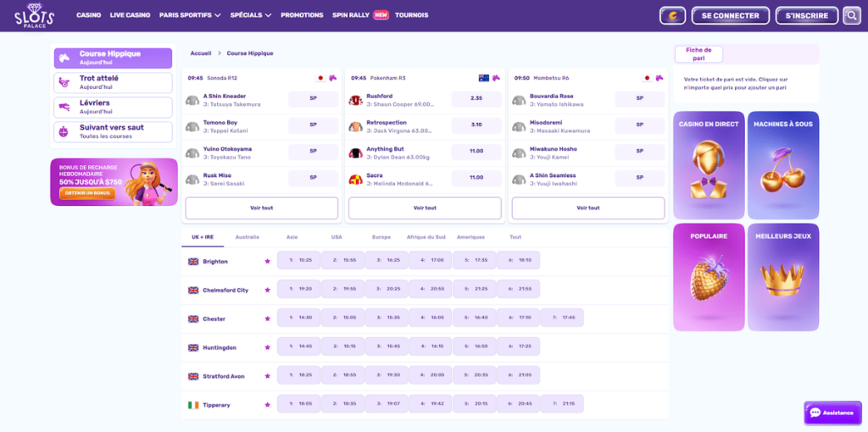Click the Obtenir un Bonus button
This screenshot has height=432, width=868.
click(x=87, y=194)
